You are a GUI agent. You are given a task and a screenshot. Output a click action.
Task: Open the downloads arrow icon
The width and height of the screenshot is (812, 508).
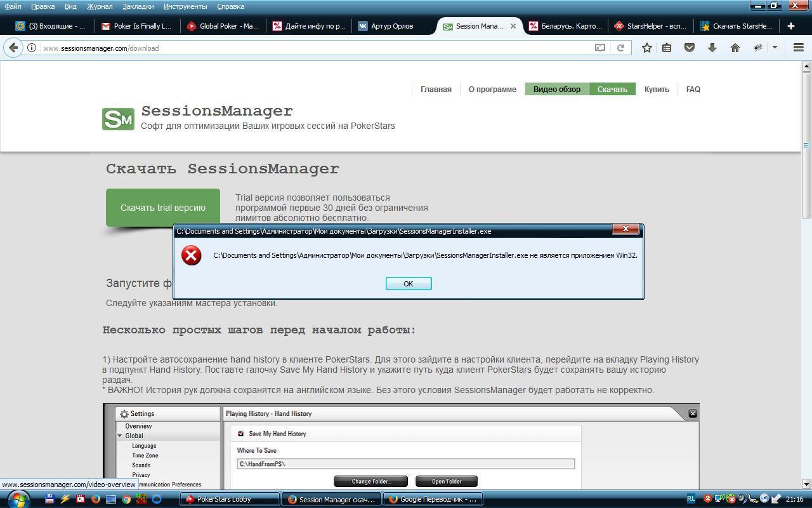click(712, 48)
